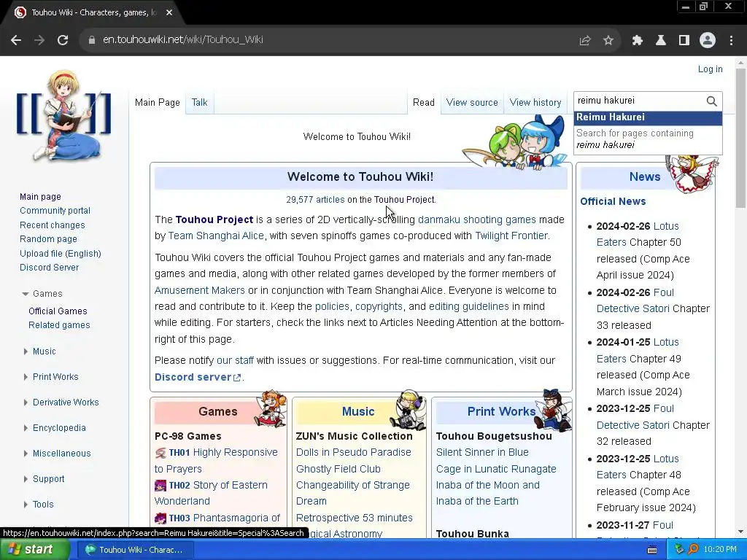The image size is (747, 560).
Task: Select the Main Page tab
Action: coord(158,102)
